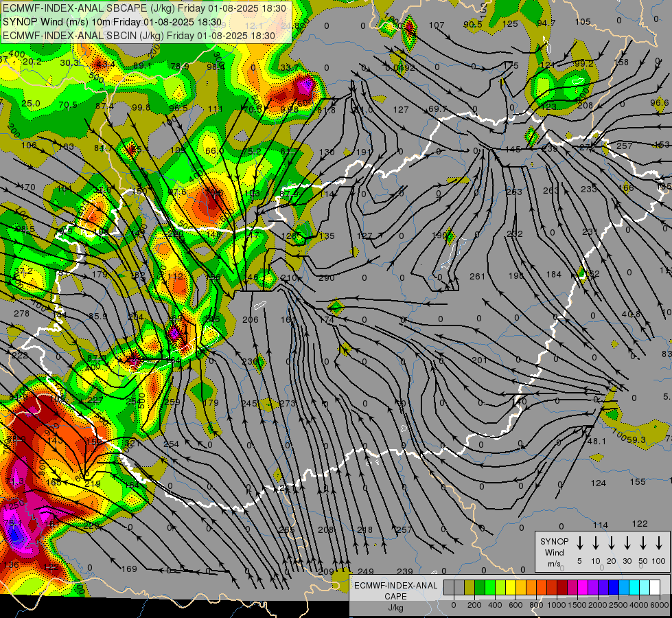This screenshot has width=672, height=618.
Task: Click the 100 m/s wind arrow in legend
Action: tap(659, 543)
